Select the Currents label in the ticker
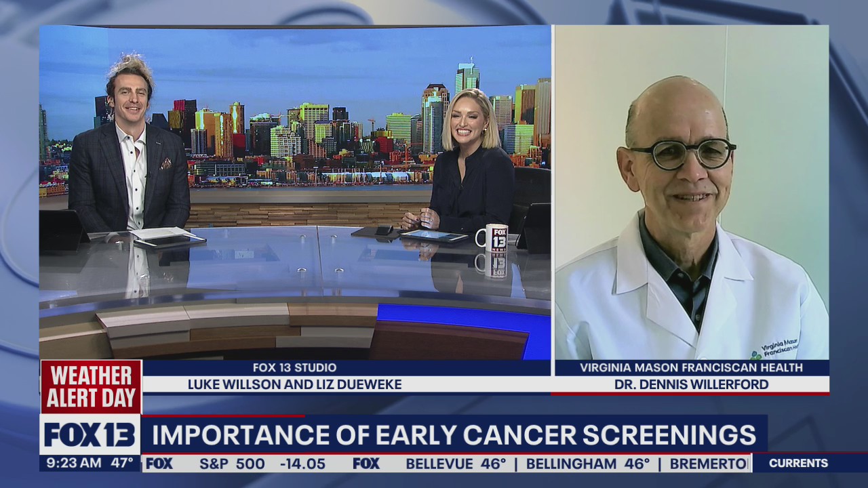The image size is (868, 488). point(798,464)
